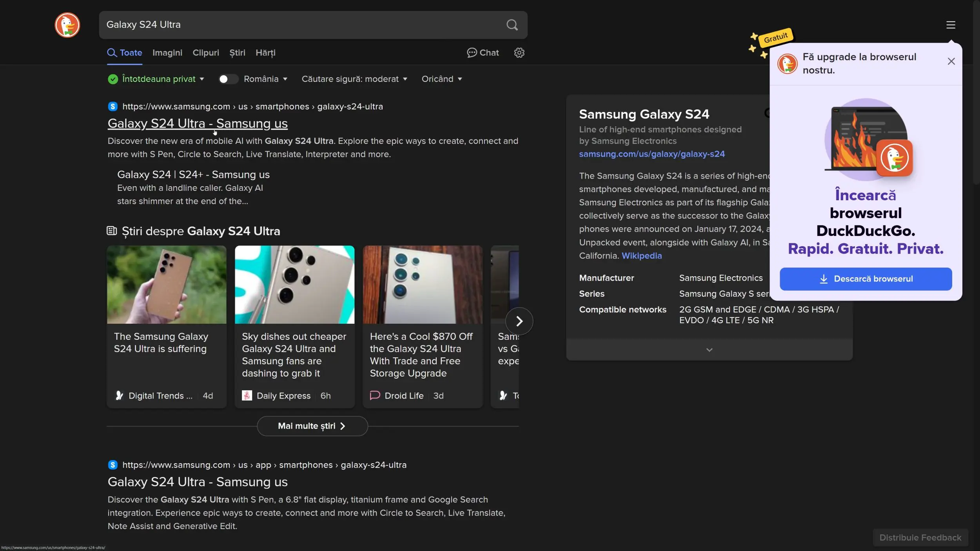Image resolution: width=980 pixels, height=551 pixels.
Task: Open the Oricând time filter dropdown
Action: pos(442,79)
